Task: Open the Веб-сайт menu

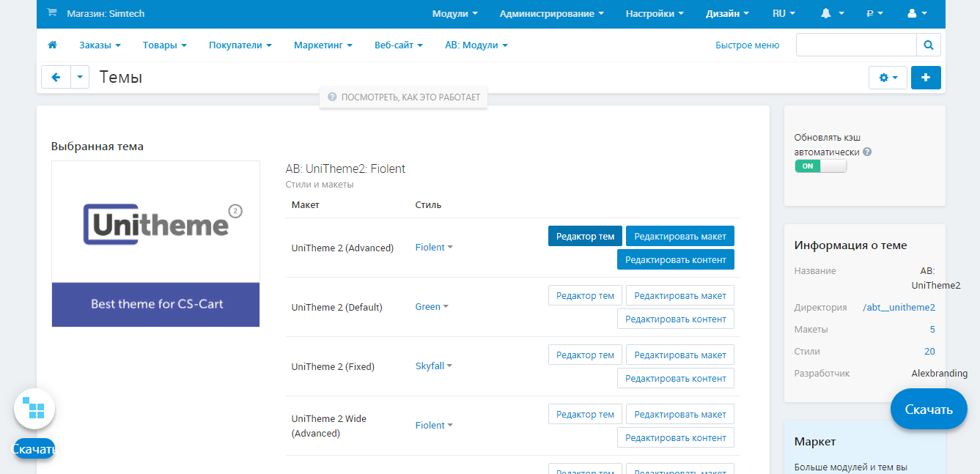Action: 399,45
